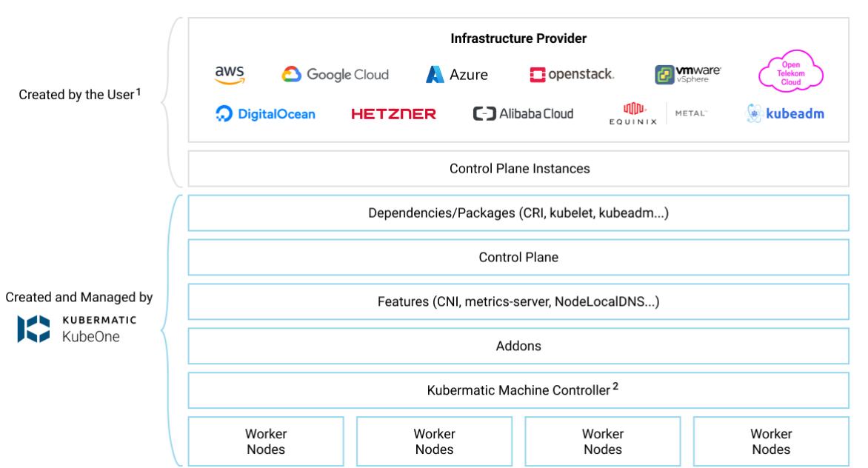This screenshot has width=868, height=468.
Task: Select the Control Plane layer
Action: pos(518,258)
